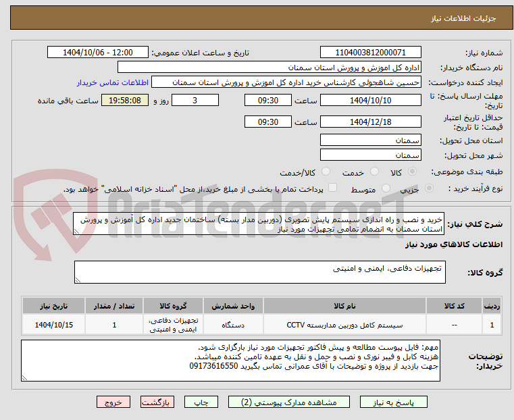Click the announcement date field 1404/10/06 - 12:00
514x420 pixels.
click(98, 52)
